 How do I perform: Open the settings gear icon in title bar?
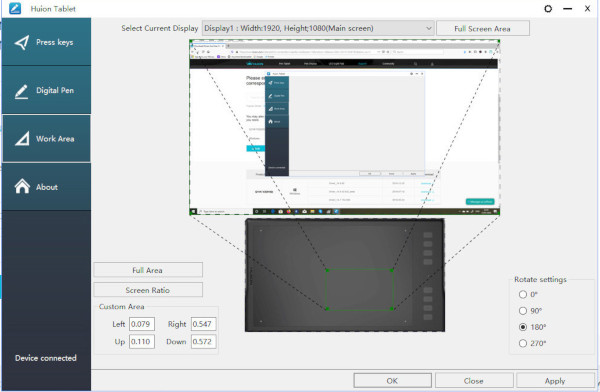pyautogui.click(x=548, y=8)
